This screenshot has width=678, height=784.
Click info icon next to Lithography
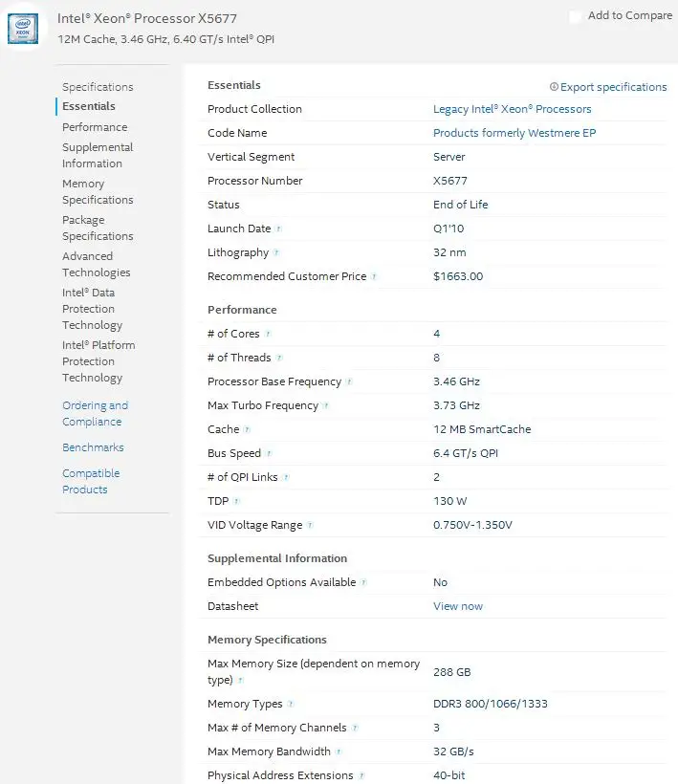click(x=276, y=253)
